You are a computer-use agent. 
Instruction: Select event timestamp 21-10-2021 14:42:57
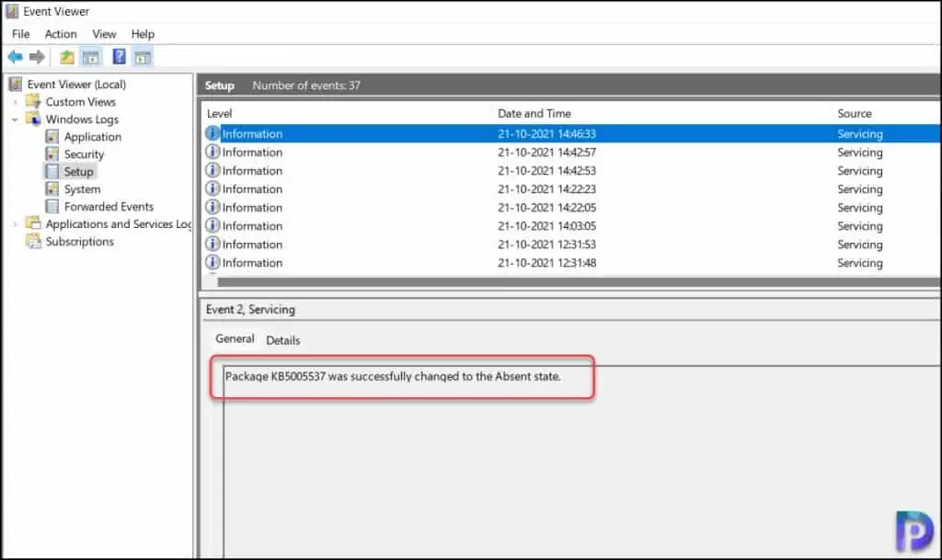[x=546, y=153]
